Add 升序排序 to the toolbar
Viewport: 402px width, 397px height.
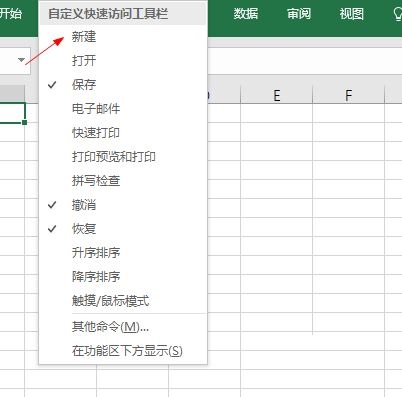pos(123,253)
